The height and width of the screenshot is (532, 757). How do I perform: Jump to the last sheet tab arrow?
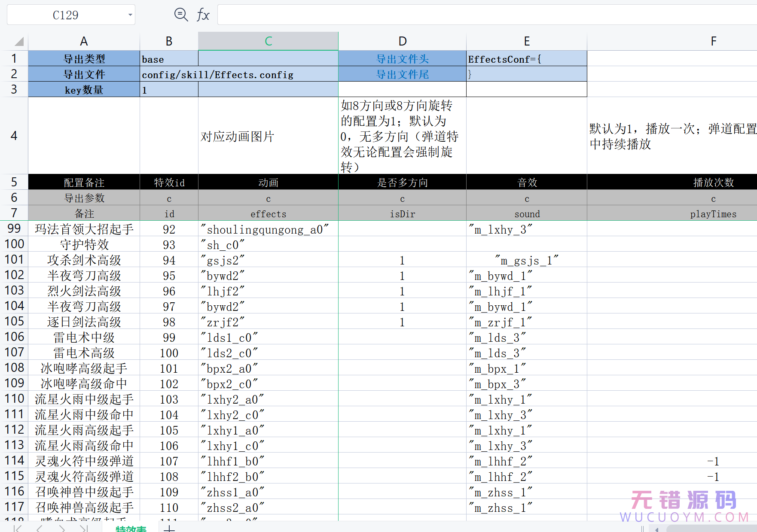click(x=84, y=528)
